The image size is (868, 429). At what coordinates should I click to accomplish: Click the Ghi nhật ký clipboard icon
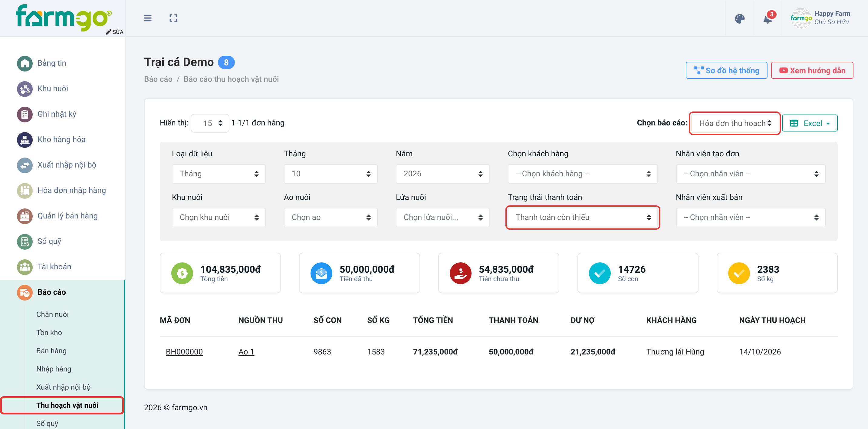click(25, 114)
